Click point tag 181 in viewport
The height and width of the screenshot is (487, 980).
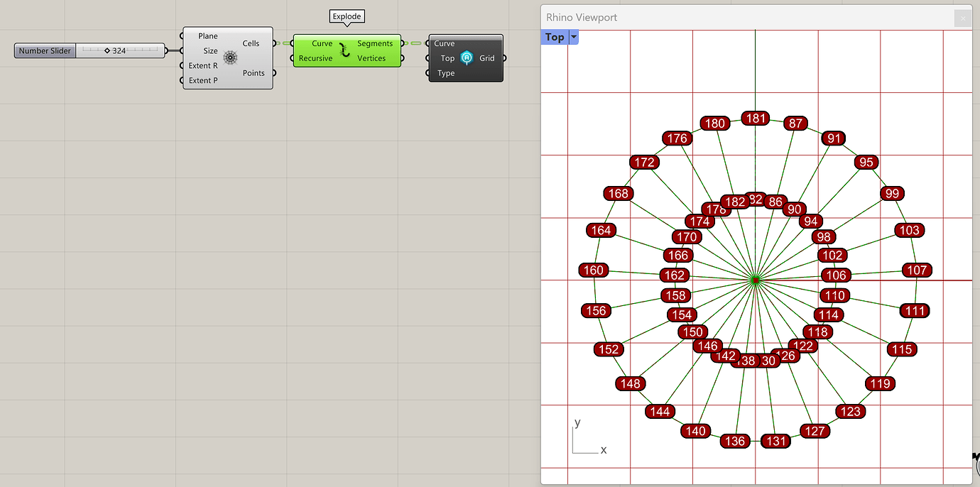(x=756, y=118)
